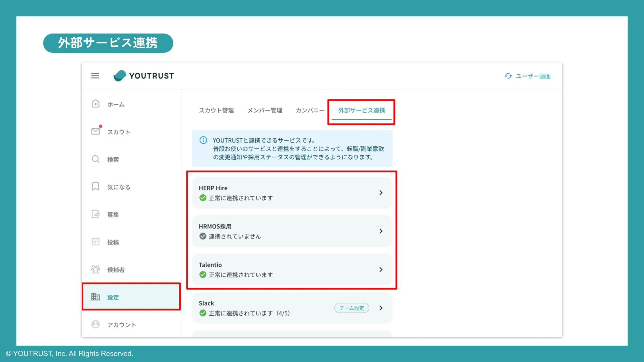This screenshot has width=644, height=362.
Task: Expand the Talentio row chevron
Action: tap(381, 269)
